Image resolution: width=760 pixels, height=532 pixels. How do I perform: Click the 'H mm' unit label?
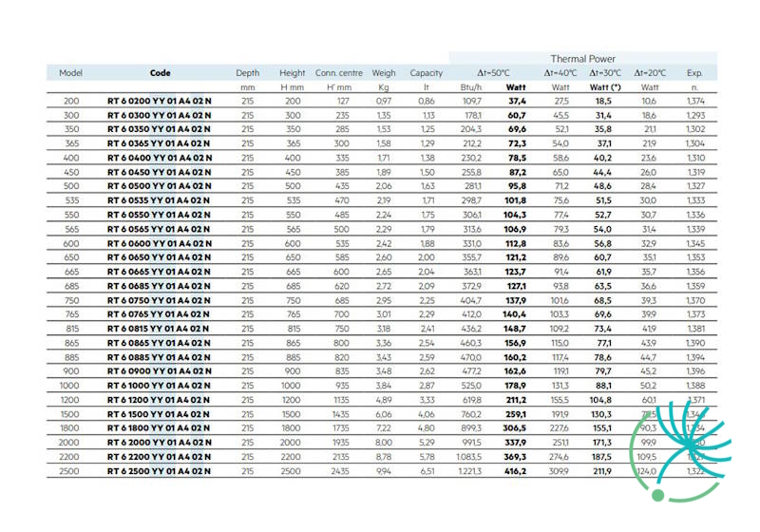293,87
